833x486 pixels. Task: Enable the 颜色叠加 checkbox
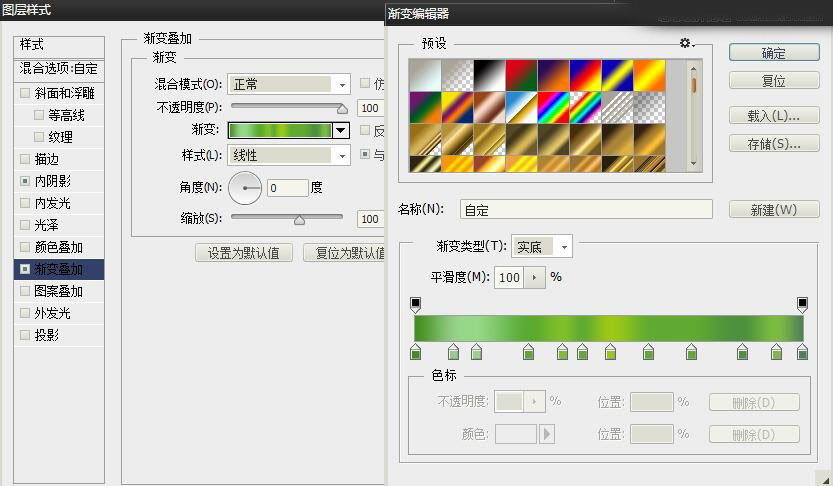(x=24, y=247)
